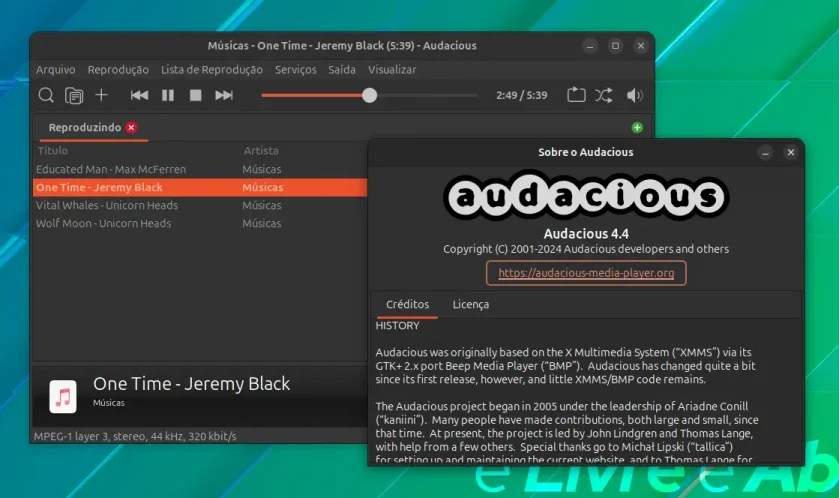The width and height of the screenshot is (840, 498).
Task: Switch to the Licença tab
Action: click(471, 304)
